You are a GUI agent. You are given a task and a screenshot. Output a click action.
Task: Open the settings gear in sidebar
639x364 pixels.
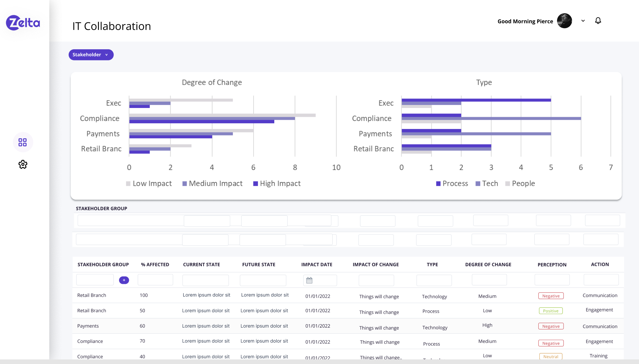(23, 165)
